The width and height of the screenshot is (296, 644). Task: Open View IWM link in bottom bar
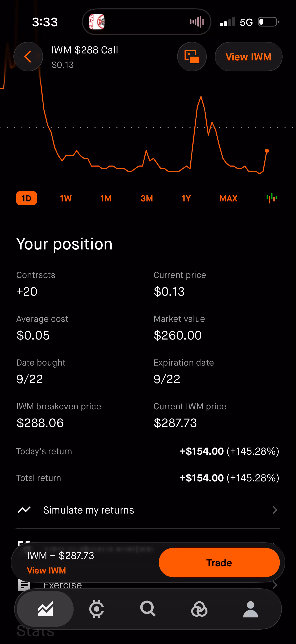pos(46,571)
